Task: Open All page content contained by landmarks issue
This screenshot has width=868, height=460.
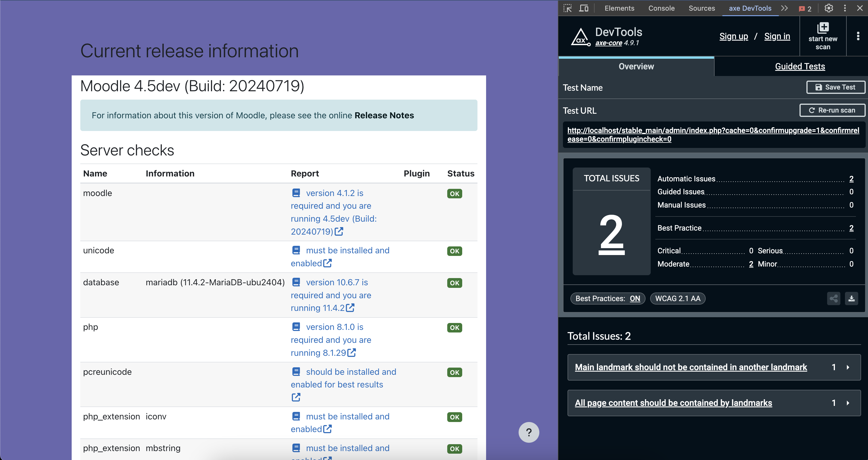Action: point(673,403)
